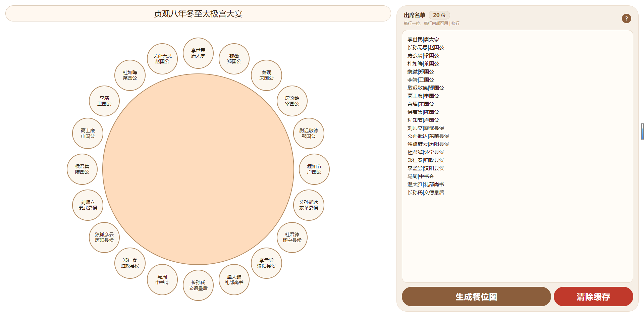
Task: Select the 郑仁泰 归政县侯 seat
Action: coord(130,263)
